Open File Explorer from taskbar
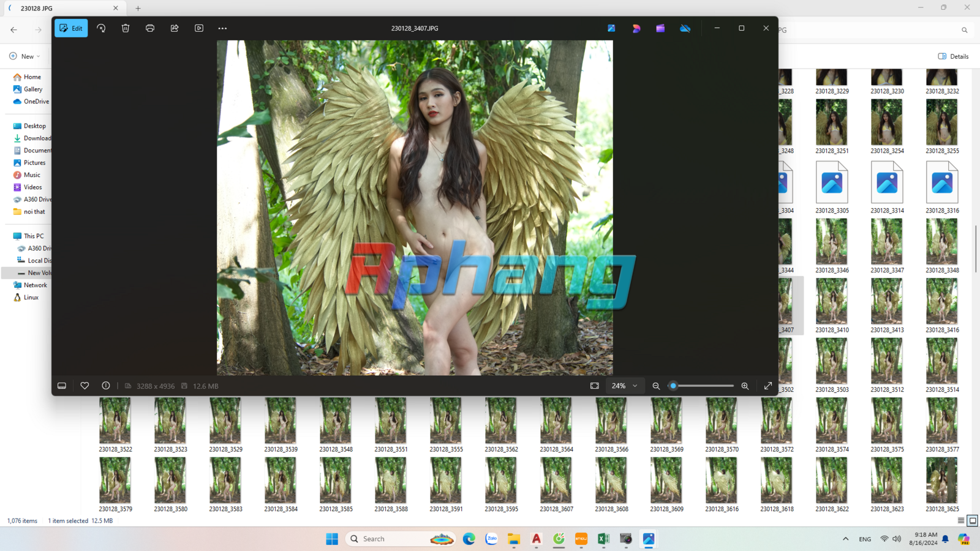The height and width of the screenshot is (551, 980). pos(514,539)
